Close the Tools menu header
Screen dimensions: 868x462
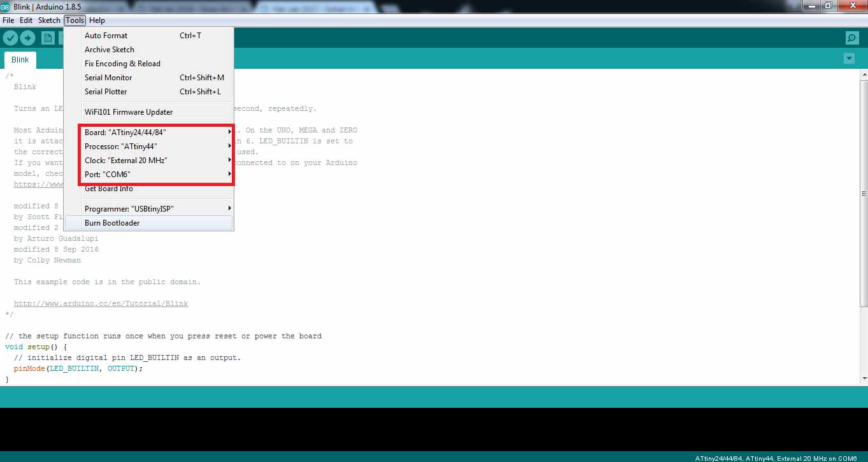click(x=75, y=20)
